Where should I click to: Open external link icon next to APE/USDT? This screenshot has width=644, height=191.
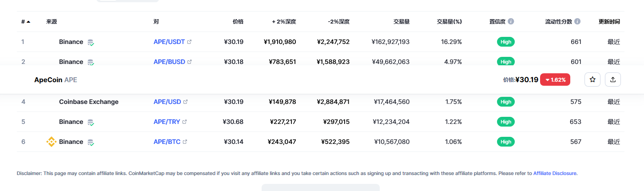190,42
